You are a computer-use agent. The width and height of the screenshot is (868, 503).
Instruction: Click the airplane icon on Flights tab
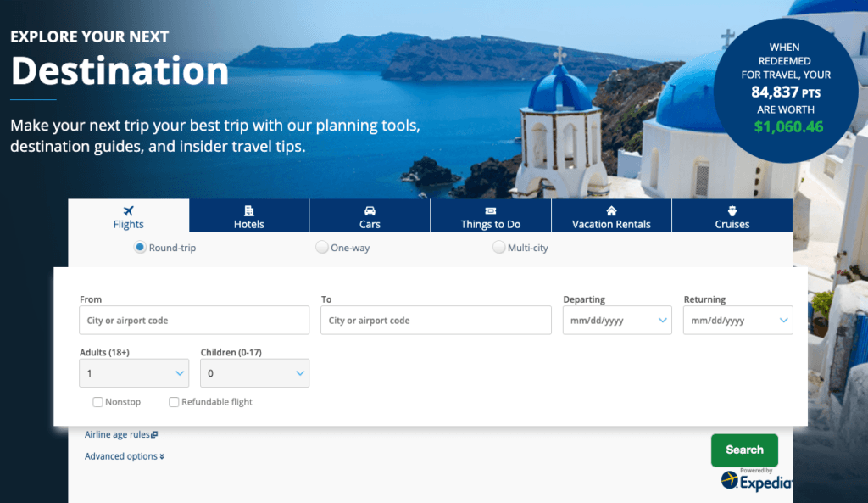click(x=129, y=210)
